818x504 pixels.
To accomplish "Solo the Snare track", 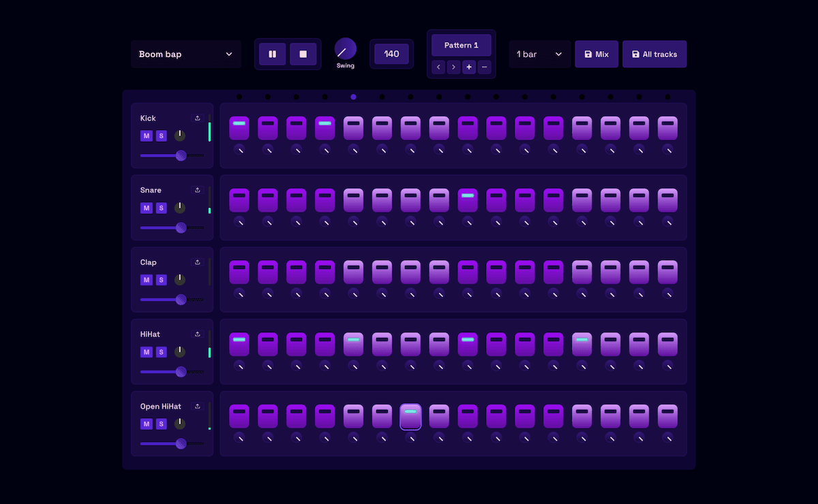I will tap(162, 208).
